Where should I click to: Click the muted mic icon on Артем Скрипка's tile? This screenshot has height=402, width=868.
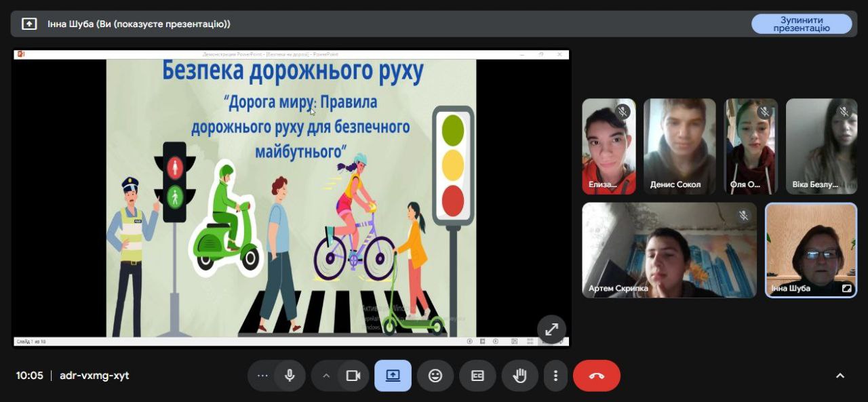click(x=743, y=216)
